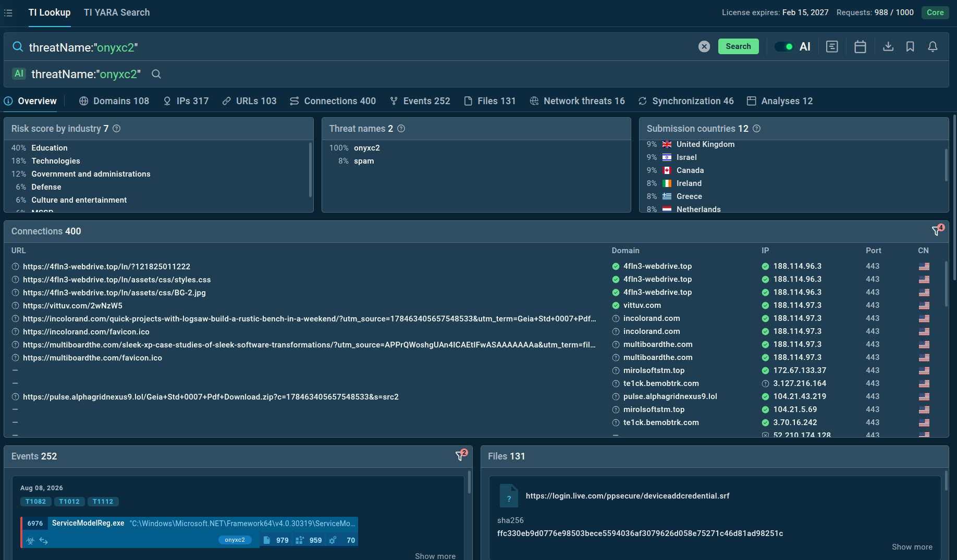The height and width of the screenshot is (560, 957).
Task: Select the onyxc2 threat name entry
Action: tap(367, 148)
